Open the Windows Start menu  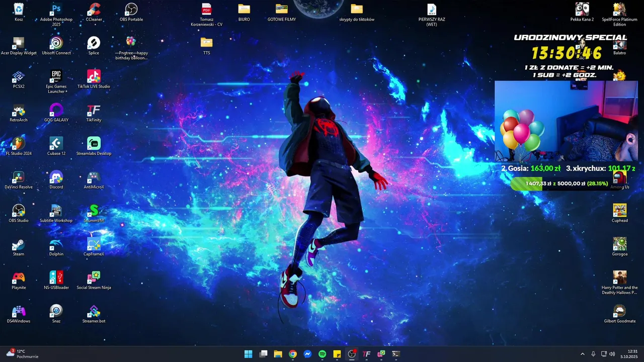tap(248, 354)
